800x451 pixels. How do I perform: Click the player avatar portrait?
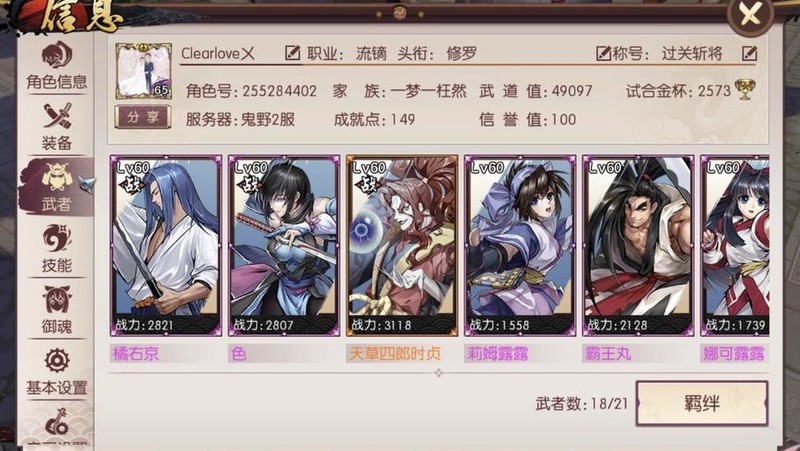point(143,71)
